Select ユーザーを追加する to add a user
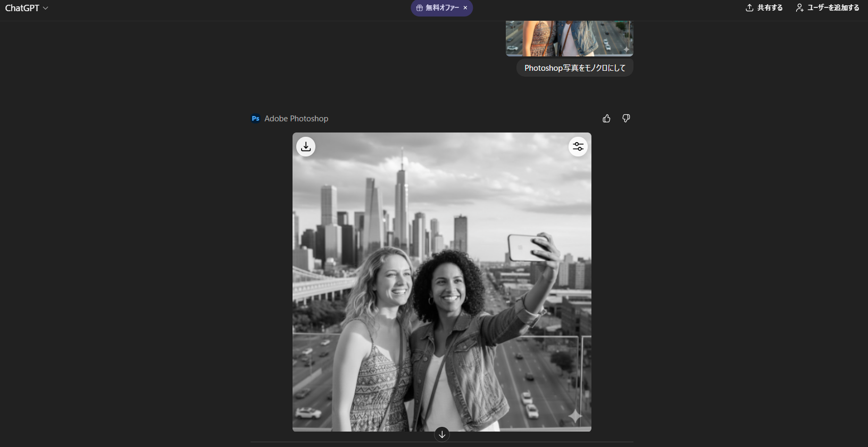This screenshot has width=868, height=447. click(x=833, y=8)
